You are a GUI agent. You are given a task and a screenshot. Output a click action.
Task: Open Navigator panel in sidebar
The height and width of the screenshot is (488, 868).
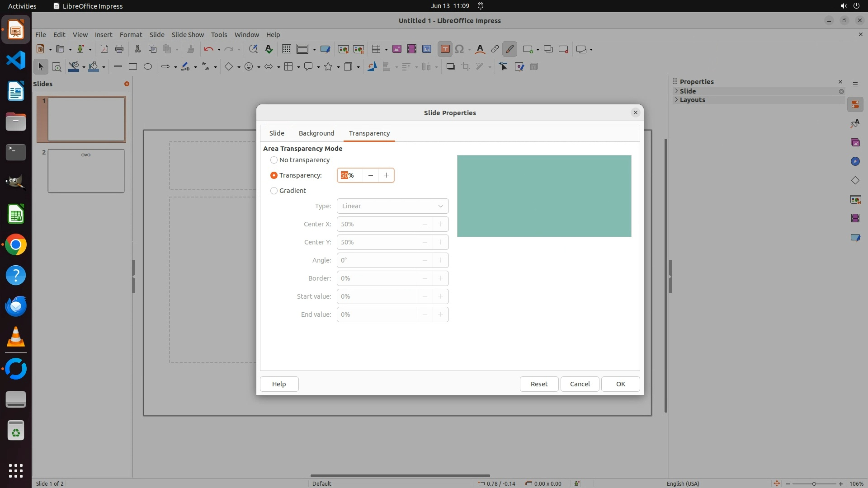(855, 162)
